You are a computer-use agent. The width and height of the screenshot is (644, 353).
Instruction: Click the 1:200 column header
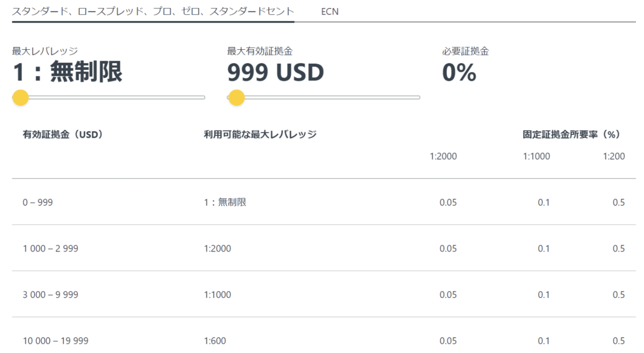coord(614,156)
